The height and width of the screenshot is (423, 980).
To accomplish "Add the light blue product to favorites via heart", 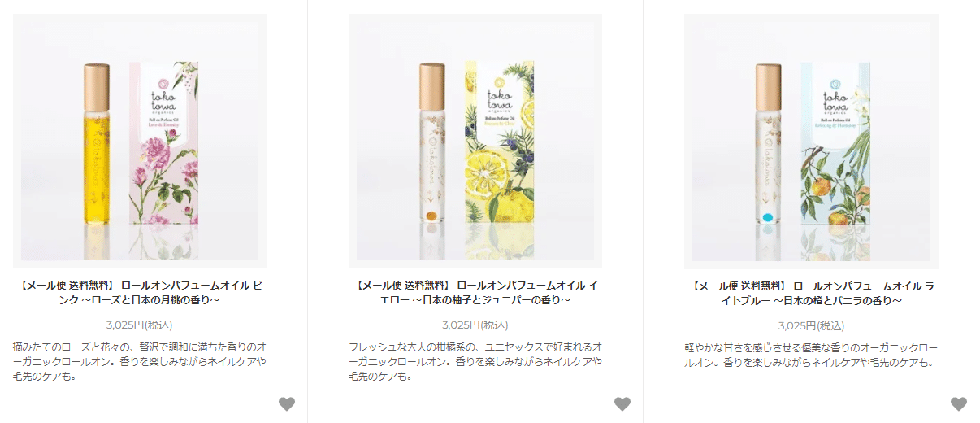I will coord(959,403).
